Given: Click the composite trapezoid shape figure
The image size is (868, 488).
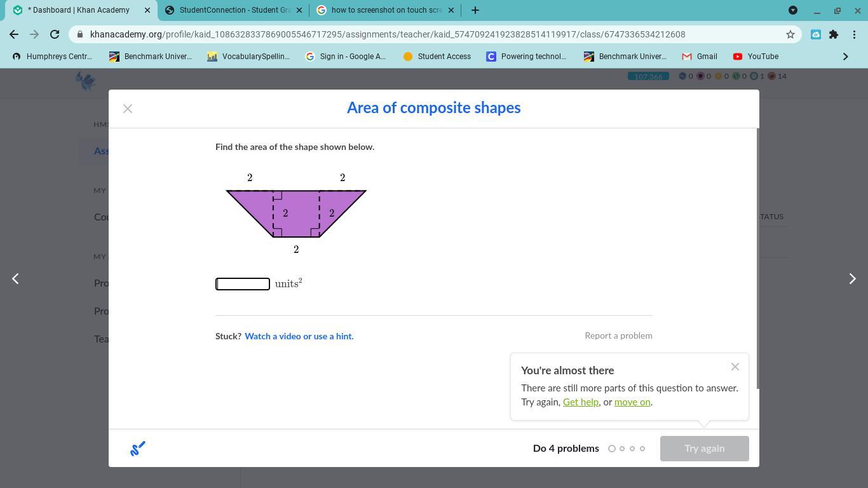Looking at the screenshot, I should click(x=296, y=213).
